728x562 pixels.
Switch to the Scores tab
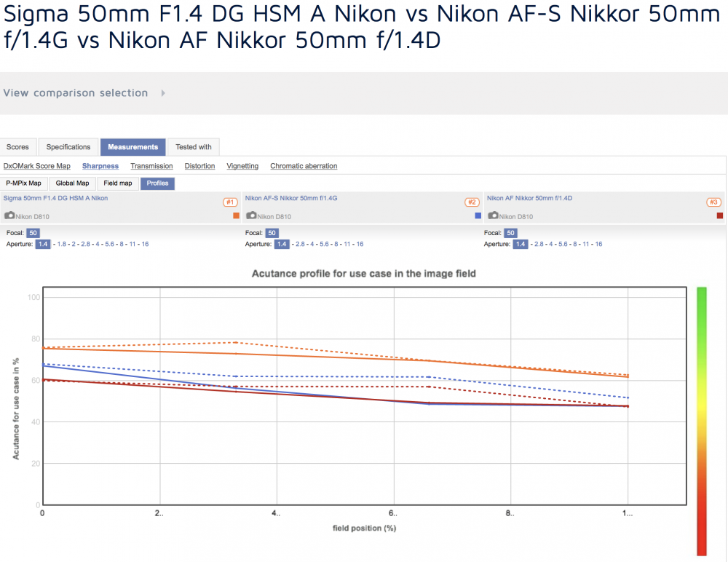pos(17,147)
